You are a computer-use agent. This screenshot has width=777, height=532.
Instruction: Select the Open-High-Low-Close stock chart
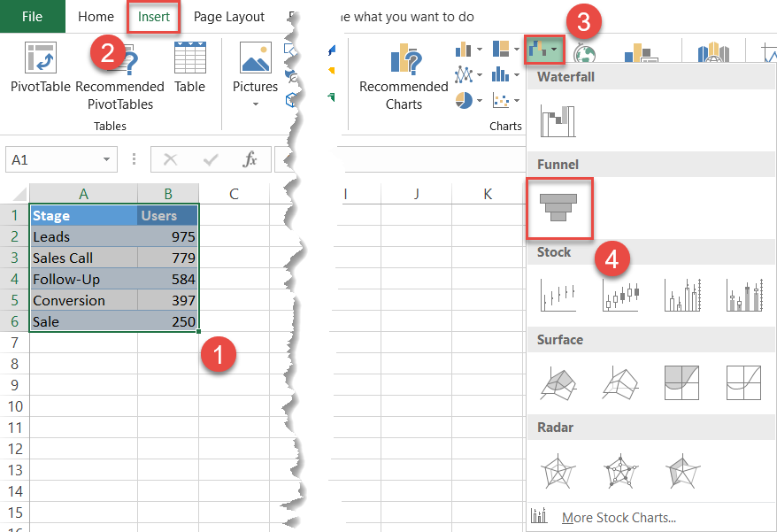(x=620, y=296)
